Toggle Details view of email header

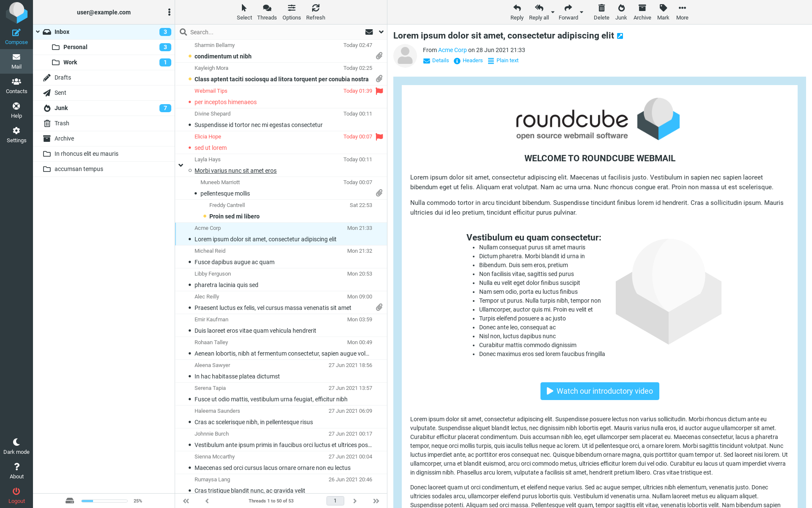click(x=437, y=60)
